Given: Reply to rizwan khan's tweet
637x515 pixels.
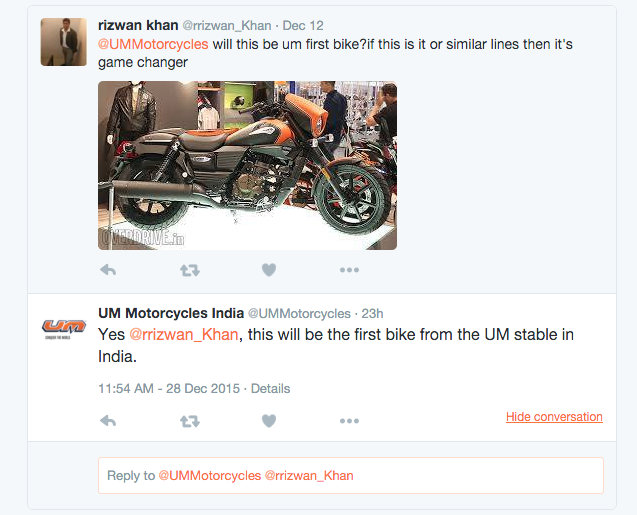Looking at the screenshot, I should pos(108,270).
